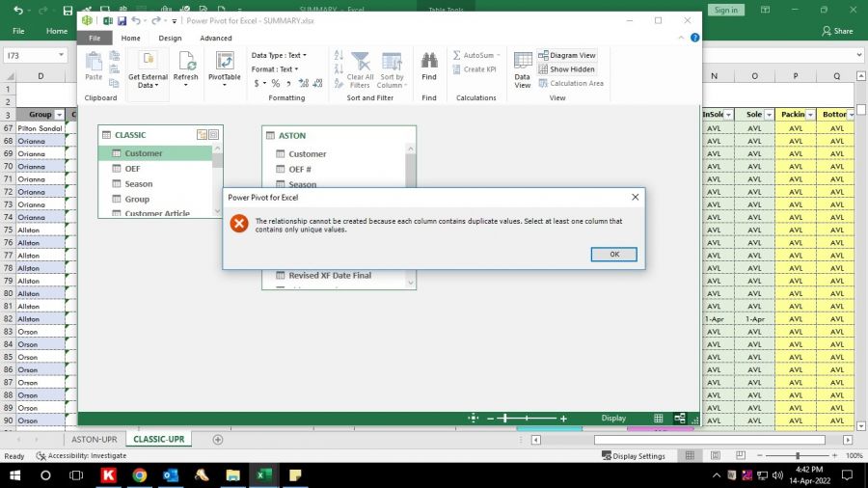Zoom out diagram with minus icon

[490, 419]
